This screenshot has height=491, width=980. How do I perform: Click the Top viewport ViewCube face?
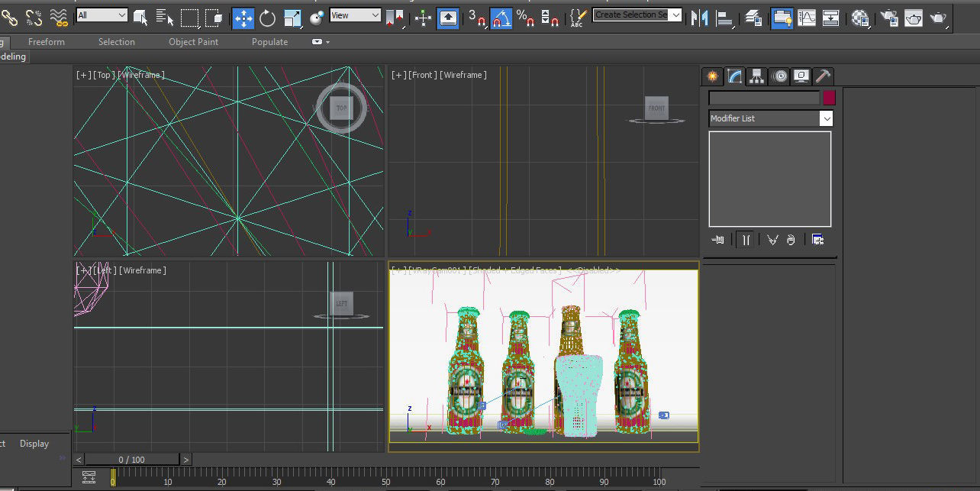341,108
